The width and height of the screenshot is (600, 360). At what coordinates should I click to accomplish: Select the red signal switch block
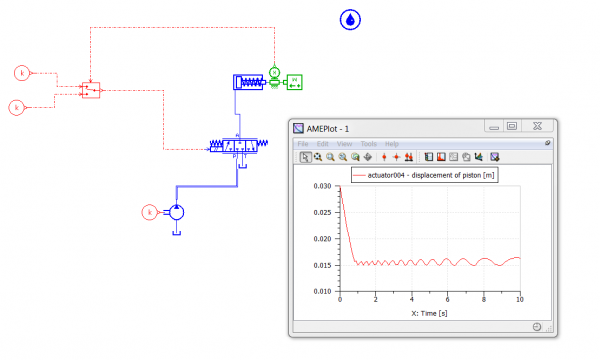[91, 90]
